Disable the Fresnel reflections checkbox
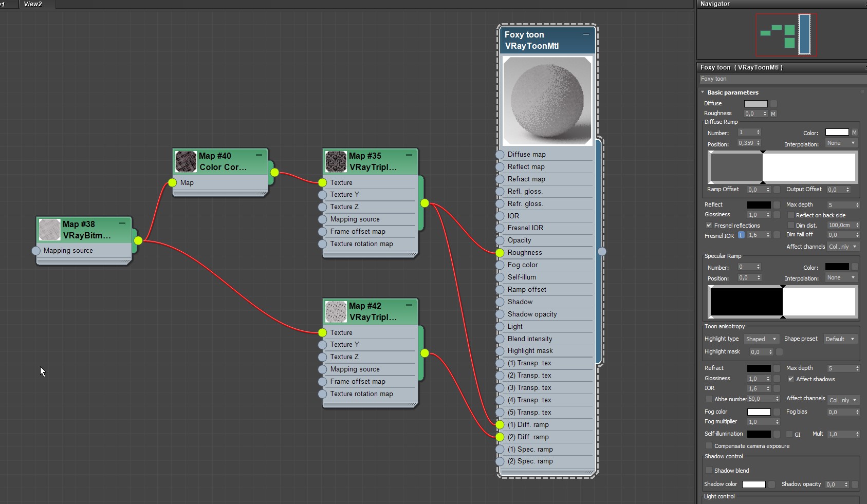 point(709,226)
